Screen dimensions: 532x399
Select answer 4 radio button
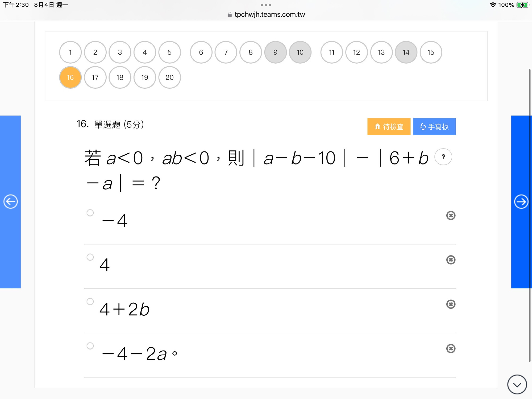pos(90,257)
